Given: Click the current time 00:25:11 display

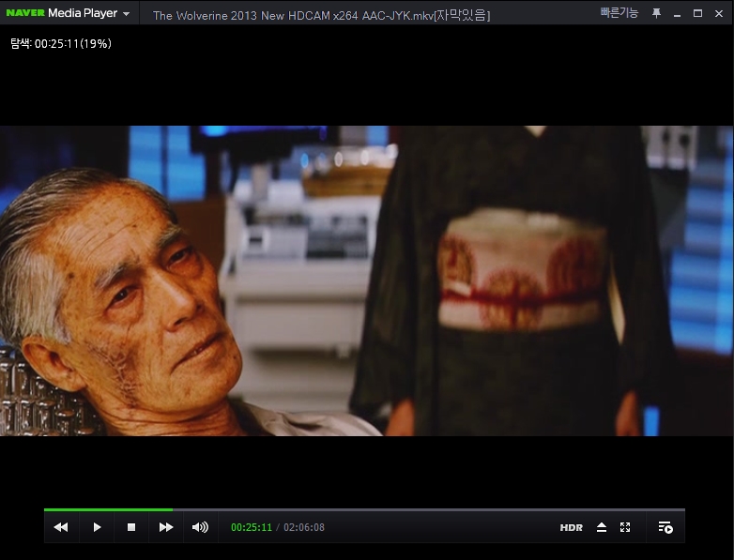Looking at the screenshot, I should click(x=252, y=527).
